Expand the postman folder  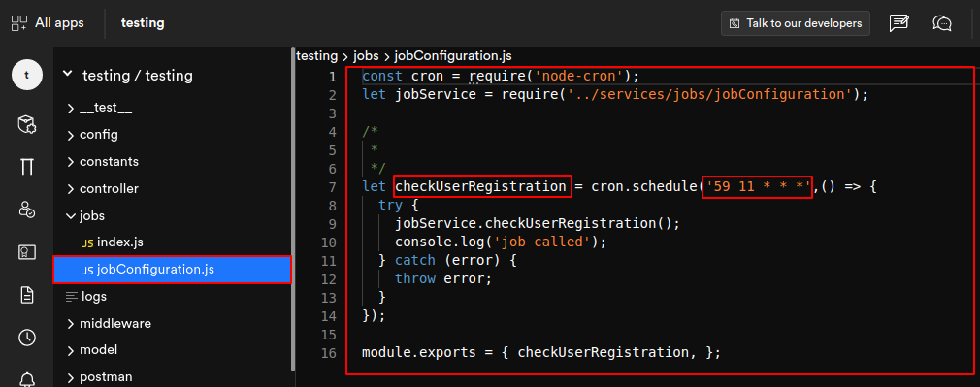[71, 377]
